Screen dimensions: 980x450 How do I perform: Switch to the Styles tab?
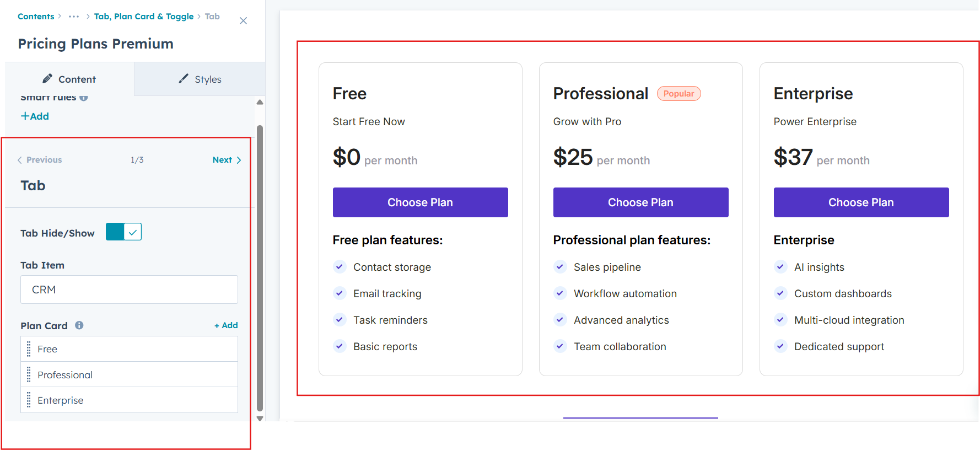point(200,79)
